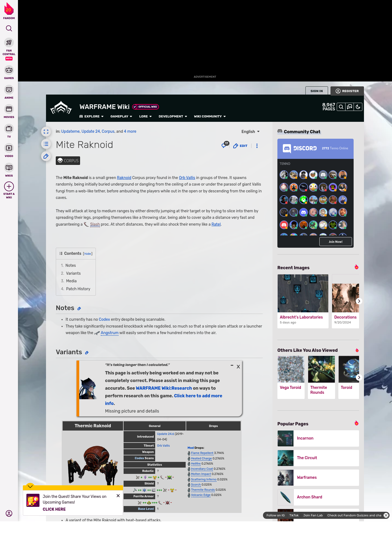Viewport: 392px width, 545px height.
Task: Open the Orb Vallis link in intro
Action: [x=187, y=178]
